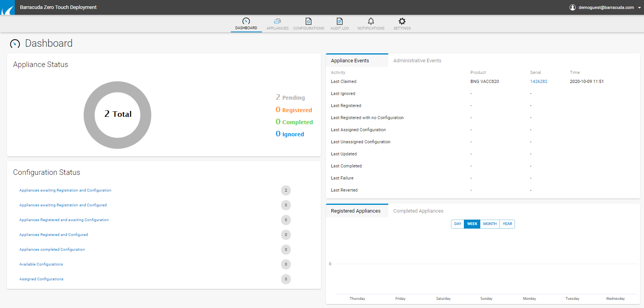644x308 pixels.
Task: Click count badge for awaiting Registration and Configuration
Action: [286, 190]
